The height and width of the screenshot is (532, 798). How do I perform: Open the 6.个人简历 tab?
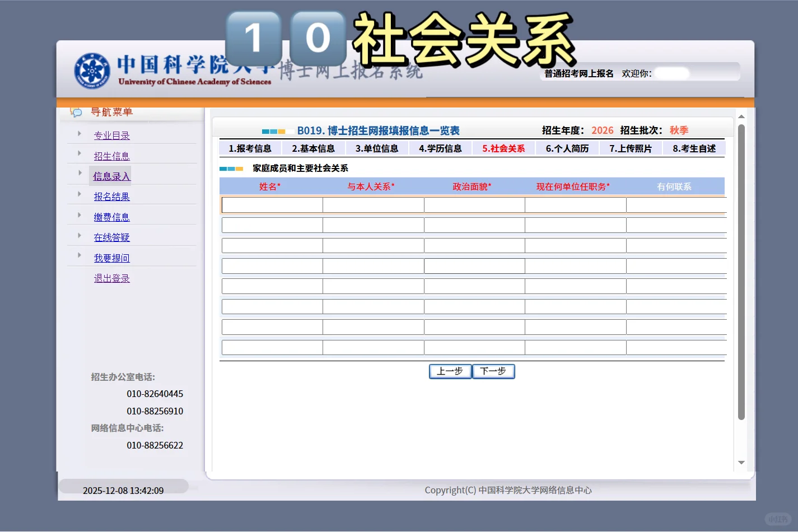[567, 148]
